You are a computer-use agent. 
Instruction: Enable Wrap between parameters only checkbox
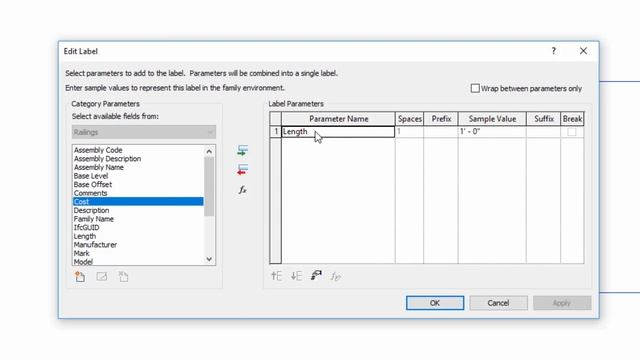[475, 88]
